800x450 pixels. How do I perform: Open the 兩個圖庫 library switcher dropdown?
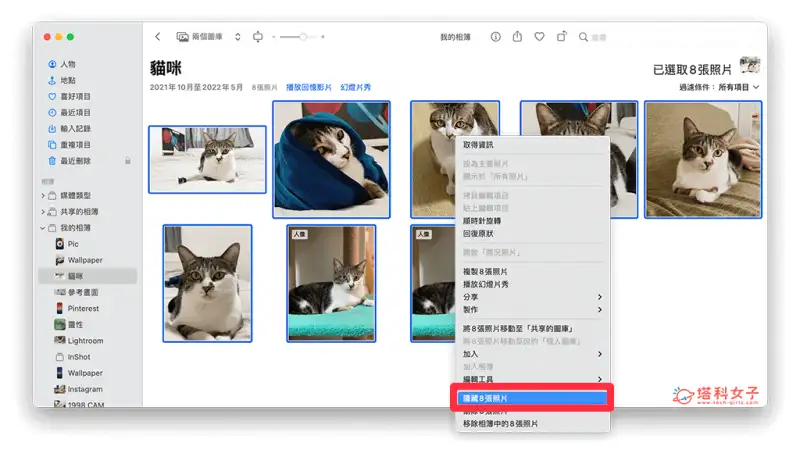coord(208,37)
